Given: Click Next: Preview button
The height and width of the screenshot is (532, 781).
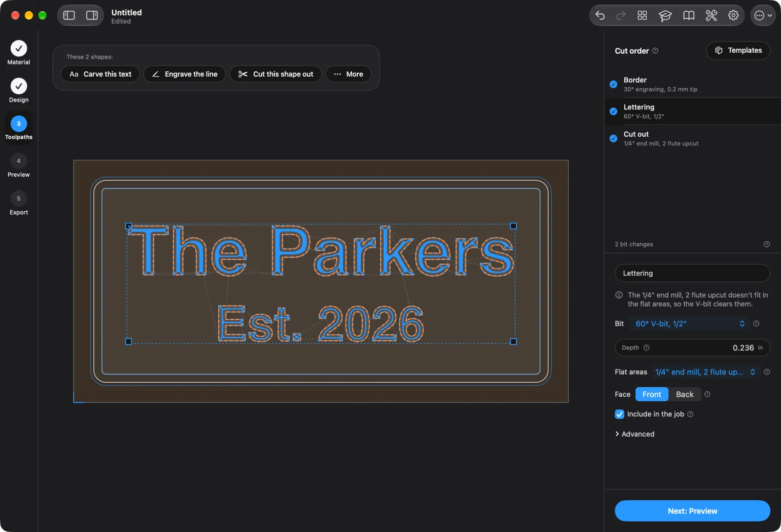Looking at the screenshot, I should [693, 511].
